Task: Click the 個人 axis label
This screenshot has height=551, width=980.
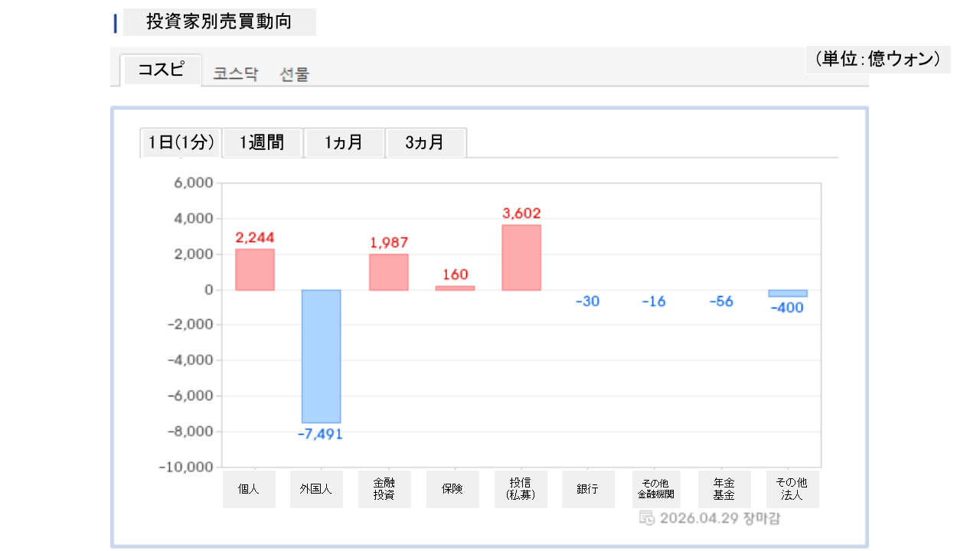Action: [249, 490]
